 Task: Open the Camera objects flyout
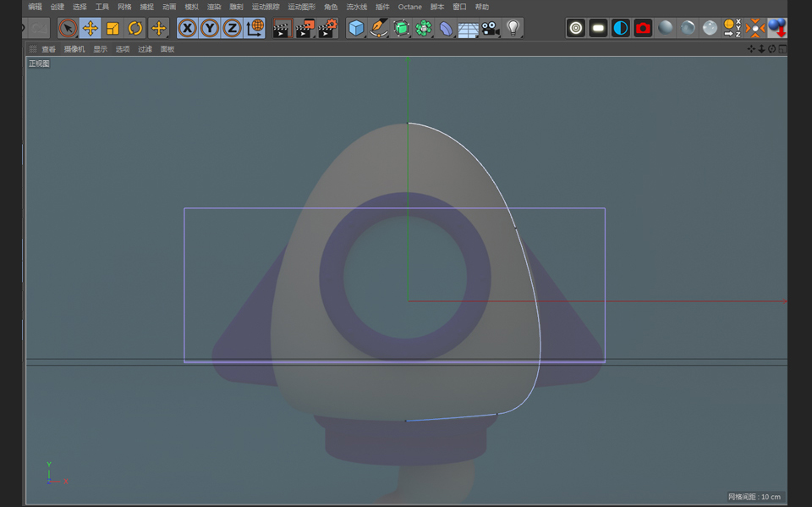(x=491, y=28)
